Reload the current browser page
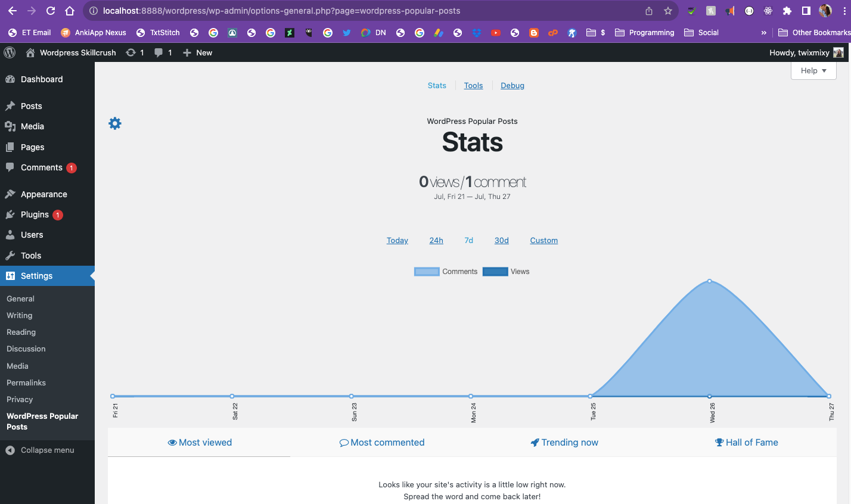The image size is (851, 504). [51, 11]
